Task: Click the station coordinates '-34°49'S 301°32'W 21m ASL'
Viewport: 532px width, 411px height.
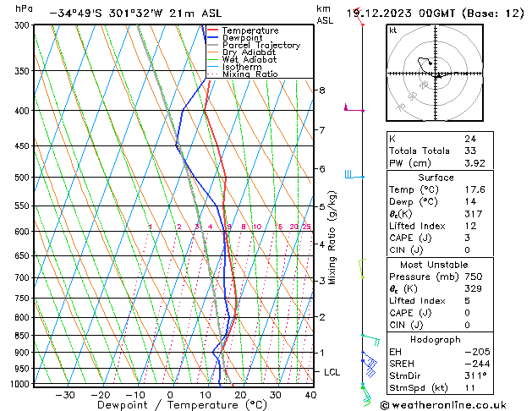Action: tap(135, 14)
